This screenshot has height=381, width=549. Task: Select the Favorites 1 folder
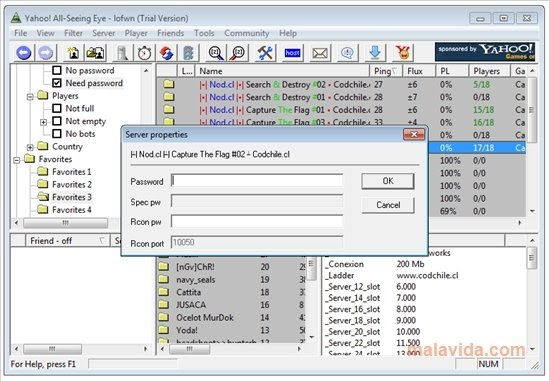(64, 172)
